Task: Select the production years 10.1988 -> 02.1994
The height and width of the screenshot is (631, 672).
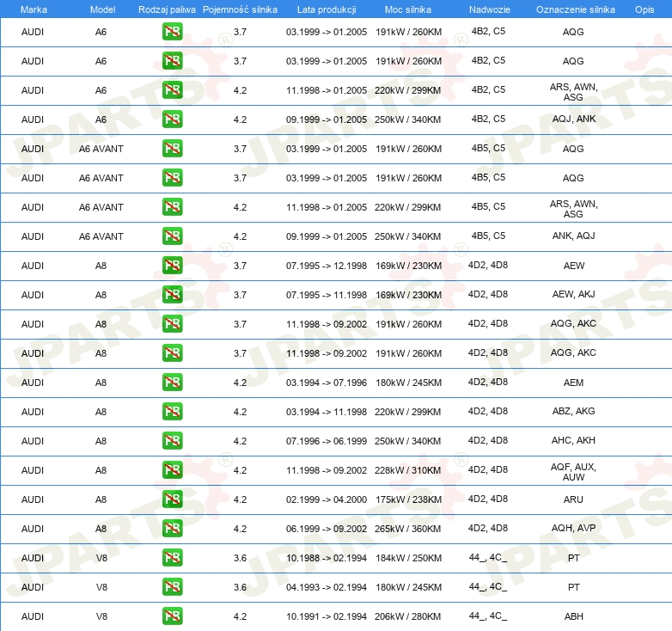Action: (x=327, y=558)
